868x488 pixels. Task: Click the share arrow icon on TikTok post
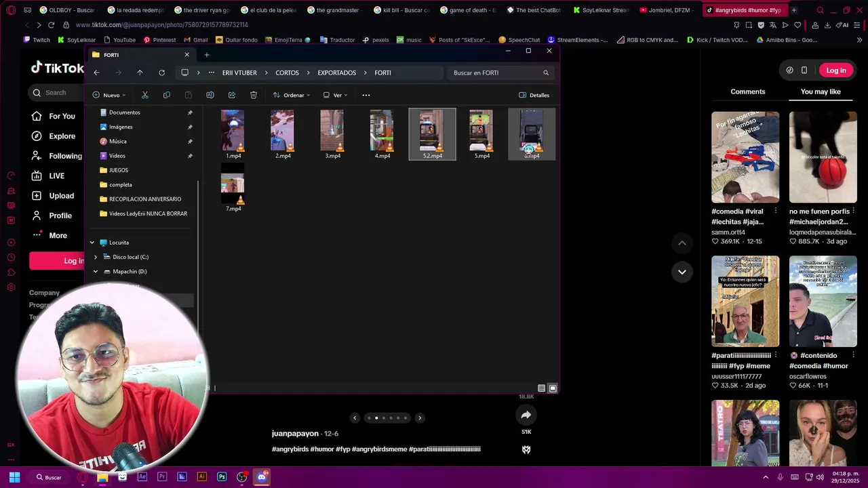(x=526, y=415)
